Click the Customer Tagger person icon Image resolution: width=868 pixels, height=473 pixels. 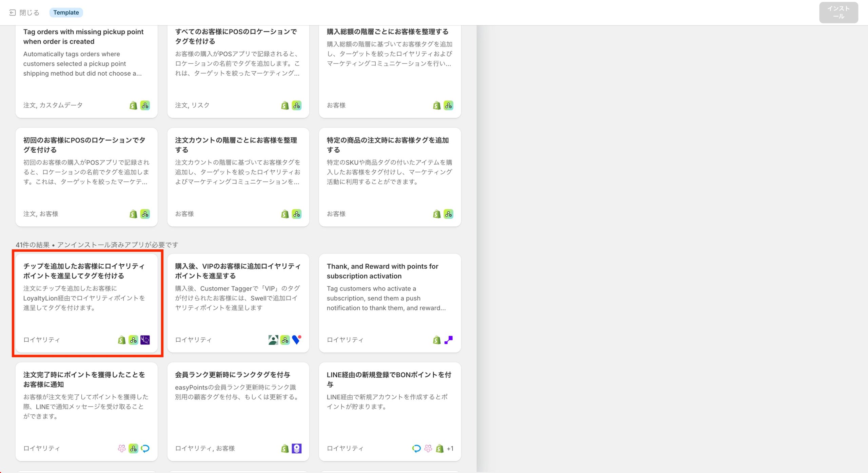(273, 340)
